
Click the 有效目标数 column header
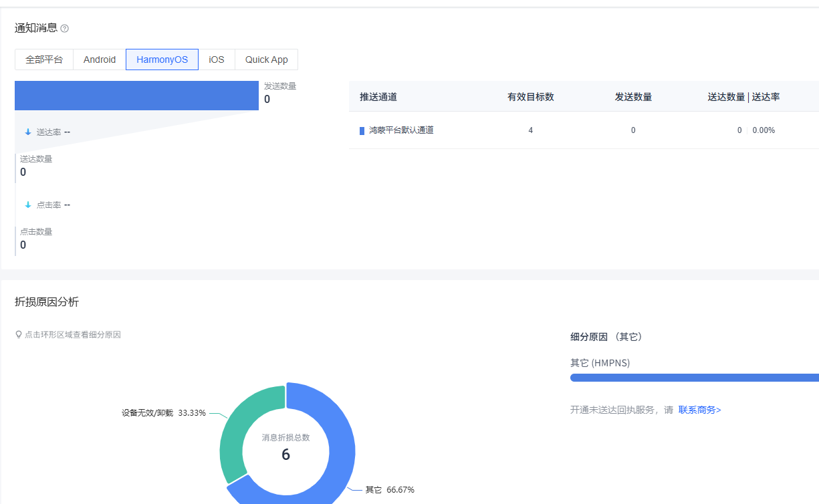pos(531,97)
